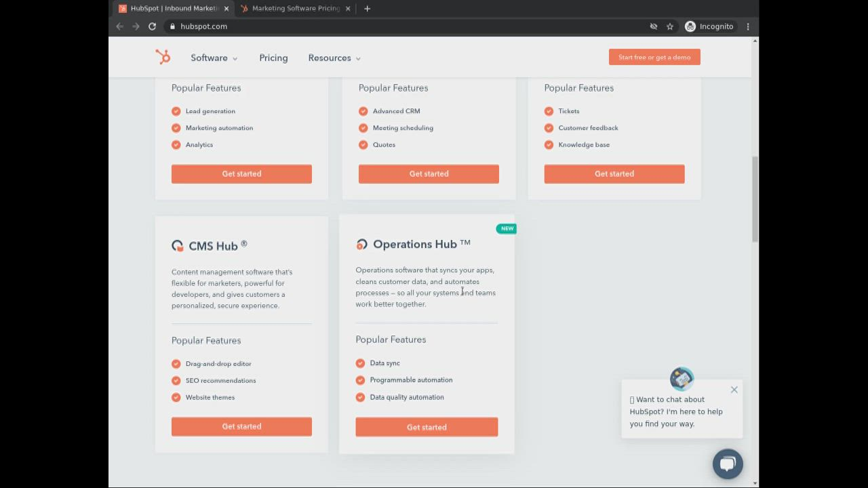Click the chat bot avatar

point(682,378)
